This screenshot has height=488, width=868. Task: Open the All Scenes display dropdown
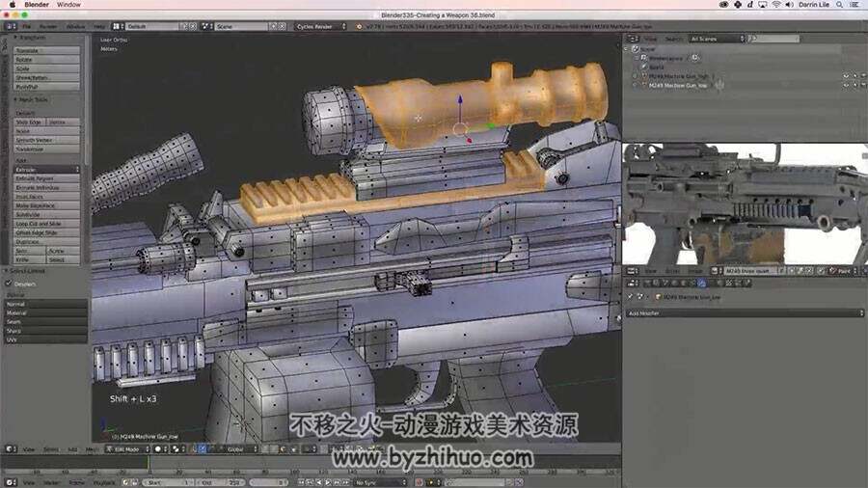[x=717, y=39]
